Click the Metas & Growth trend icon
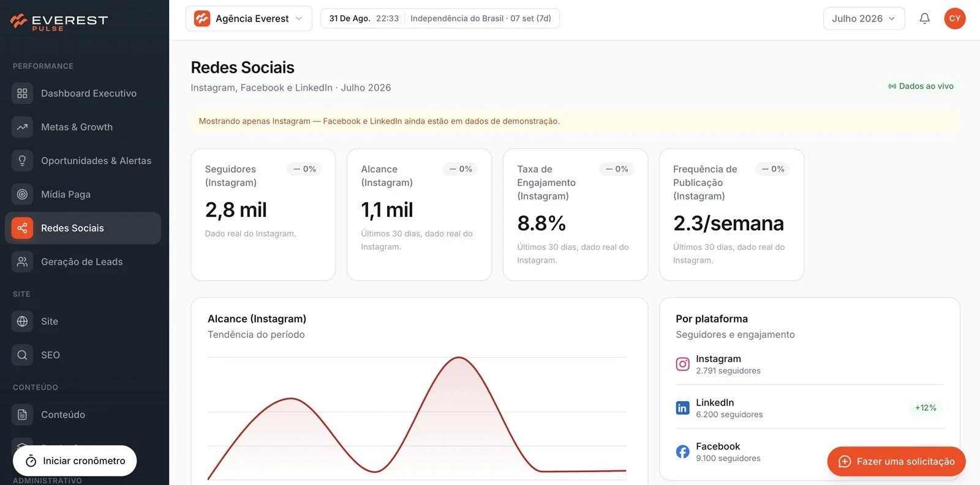This screenshot has height=485, width=980. click(x=22, y=127)
